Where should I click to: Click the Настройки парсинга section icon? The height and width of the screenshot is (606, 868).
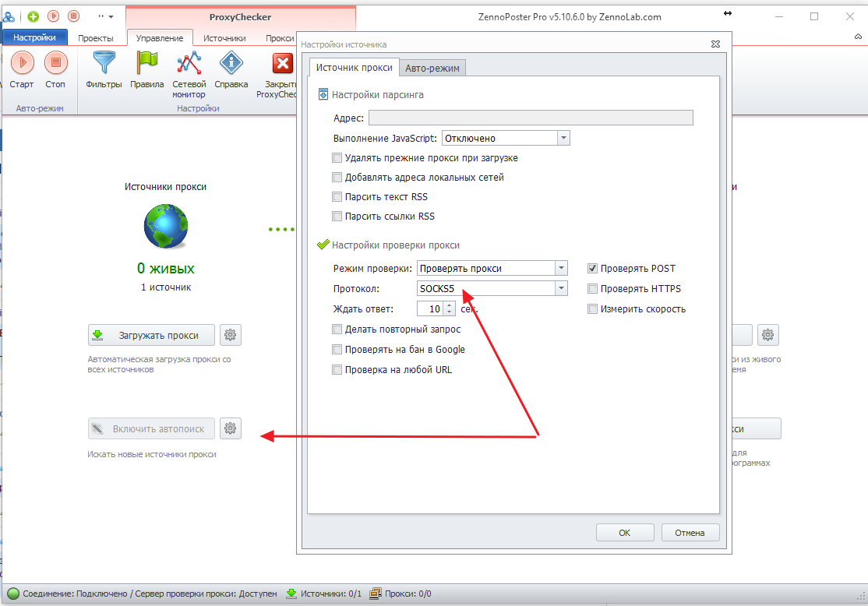(x=323, y=94)
